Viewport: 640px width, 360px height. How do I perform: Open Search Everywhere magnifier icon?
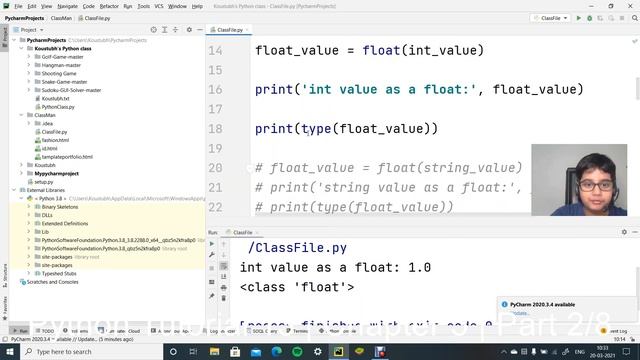(x=635, y=18)
